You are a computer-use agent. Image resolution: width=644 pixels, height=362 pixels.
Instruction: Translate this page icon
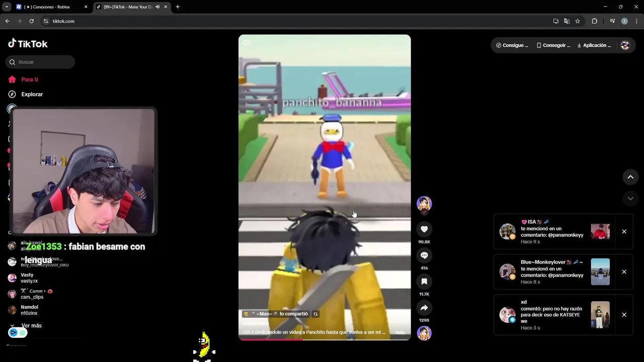pos(567,21)
